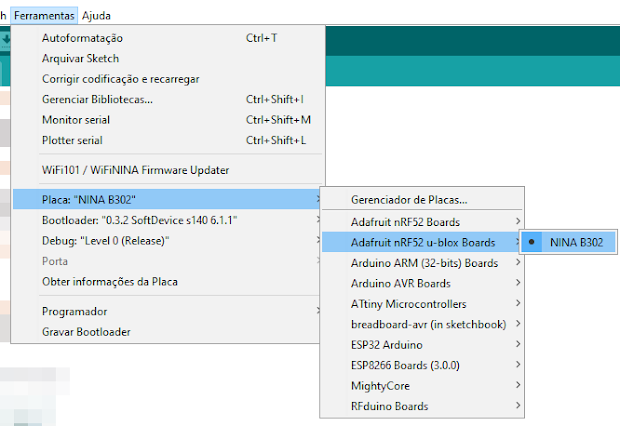Screen dimensions: 620x426
Task: Expand breadboard-avr (in sketchbook) submenu
Action: click(x=422, y=324)
